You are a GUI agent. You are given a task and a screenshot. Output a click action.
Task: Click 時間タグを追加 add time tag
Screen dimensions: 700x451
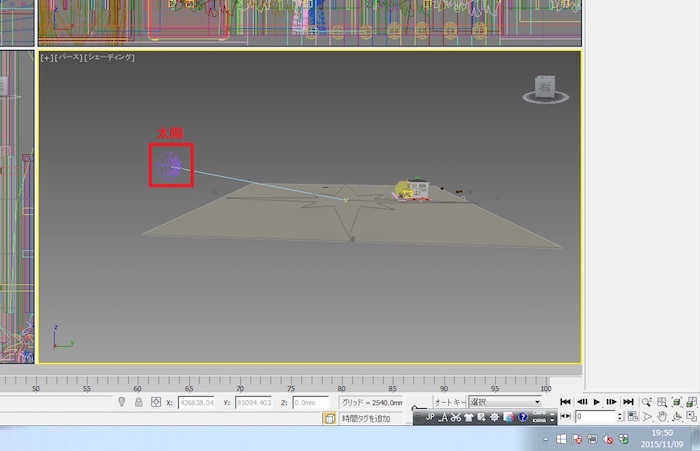pyautogui.click(x=370, y=418)
